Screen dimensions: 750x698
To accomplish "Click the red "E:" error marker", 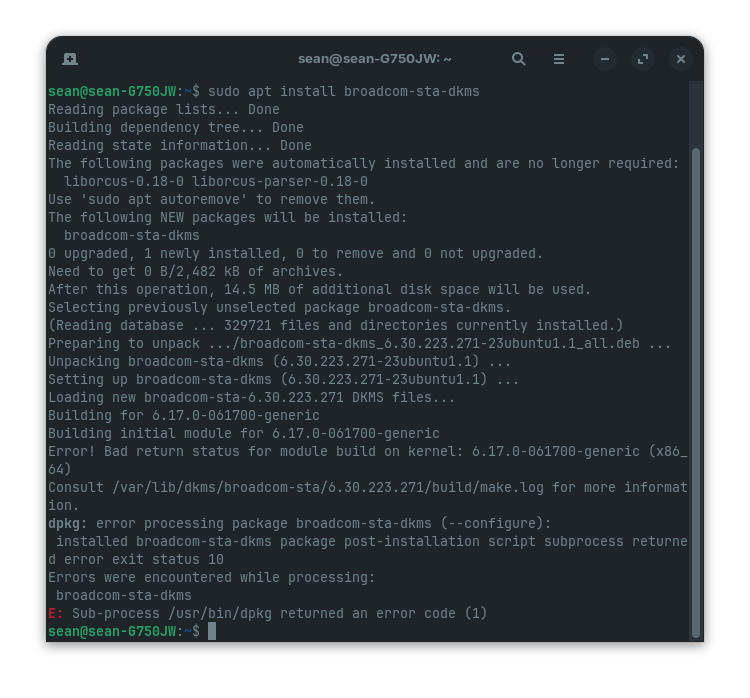I will [x=56, y=613].
